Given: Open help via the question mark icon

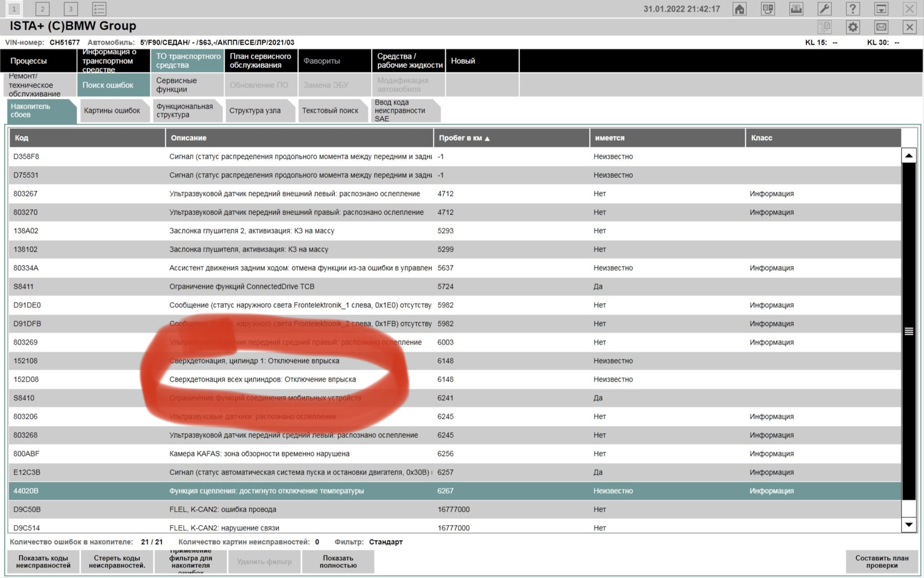Looking at the screenshot, I should 853,8.
